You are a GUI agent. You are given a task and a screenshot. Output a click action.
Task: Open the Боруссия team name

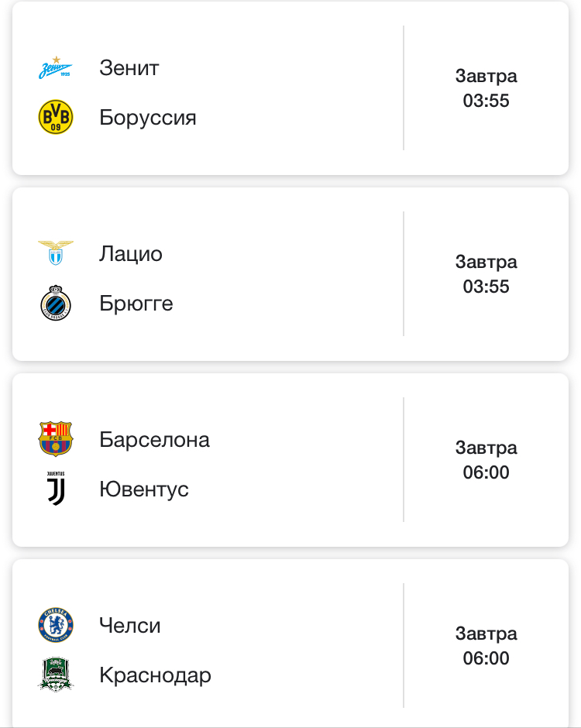pos(148,118)
